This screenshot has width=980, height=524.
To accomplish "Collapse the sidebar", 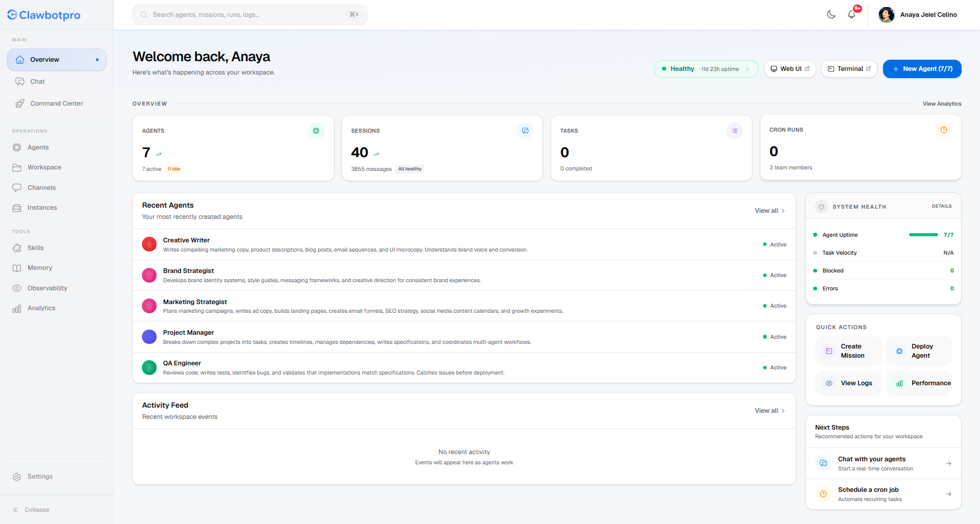I will click(x=31, y=510).
